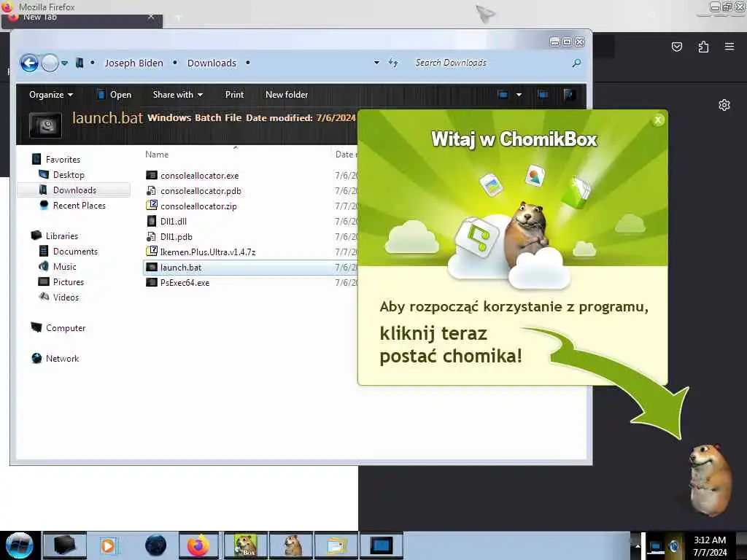This screenshot has height=560, width=747.
Task: Expand the view options dropdown arrow
Action: (519, 95)
